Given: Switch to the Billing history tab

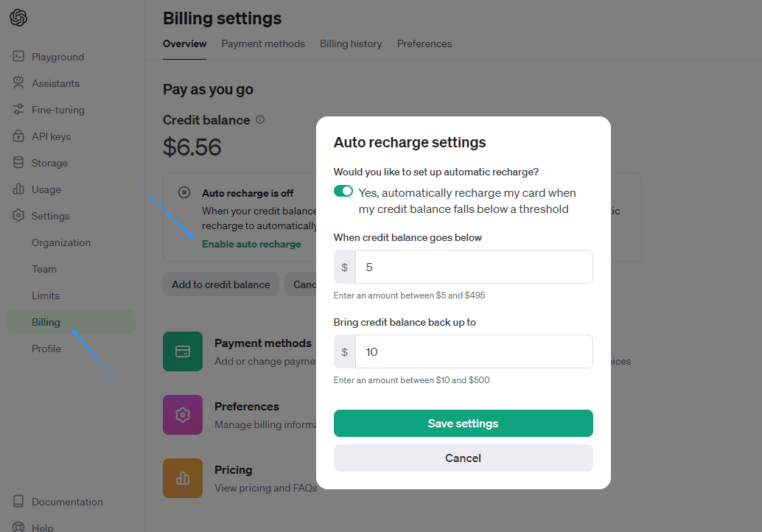Looking at the screenshot, I should click(351, 43).
